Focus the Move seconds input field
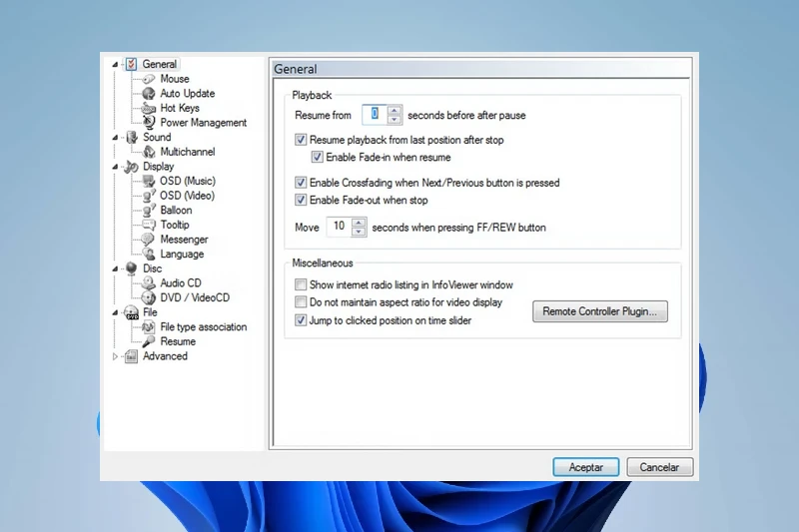 click(x=340, y=227)
